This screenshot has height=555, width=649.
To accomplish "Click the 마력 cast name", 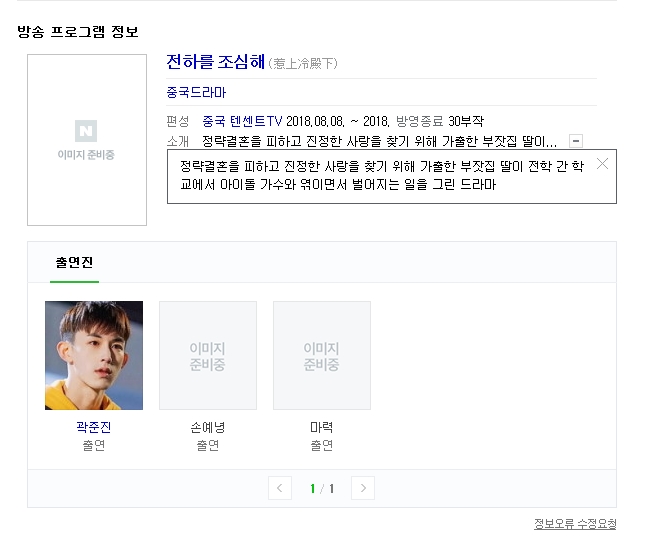I will [322, 427].
